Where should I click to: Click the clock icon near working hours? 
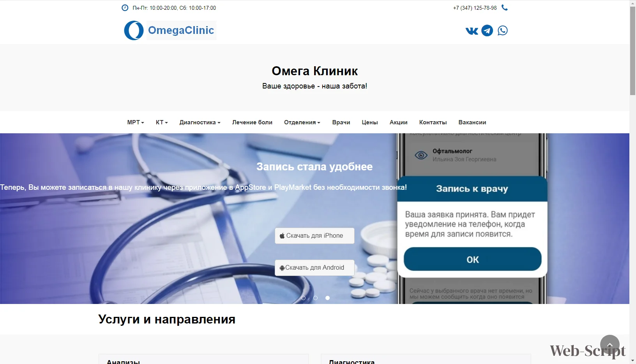(x=125, y=8)
